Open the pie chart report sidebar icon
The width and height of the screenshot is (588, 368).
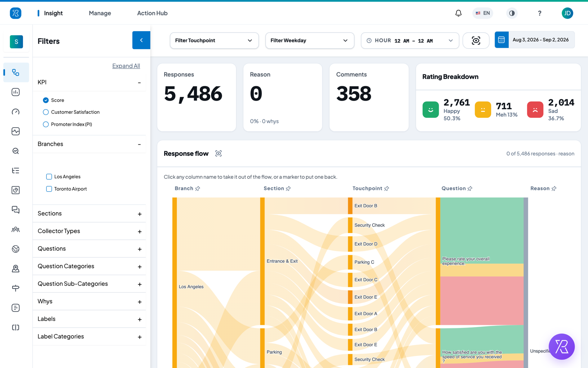pos(16,190)
